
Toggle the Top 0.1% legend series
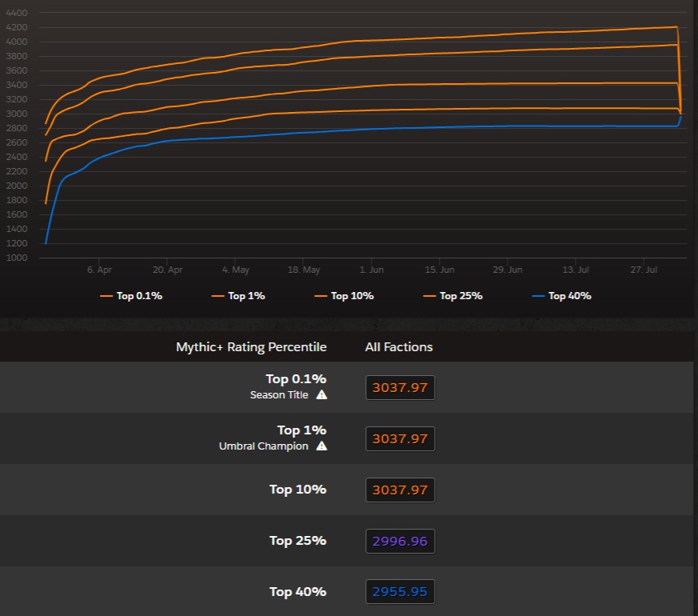coord(131,296)
